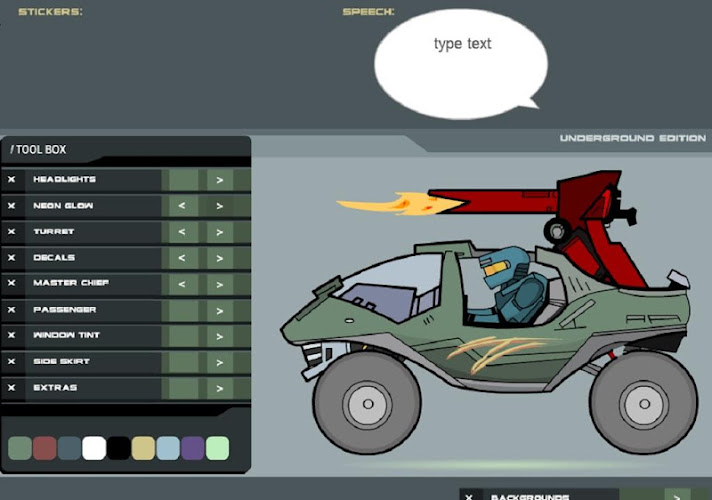Go to previous neon glow option
This screenshot has height=500, width=712.
coord(182,206)
